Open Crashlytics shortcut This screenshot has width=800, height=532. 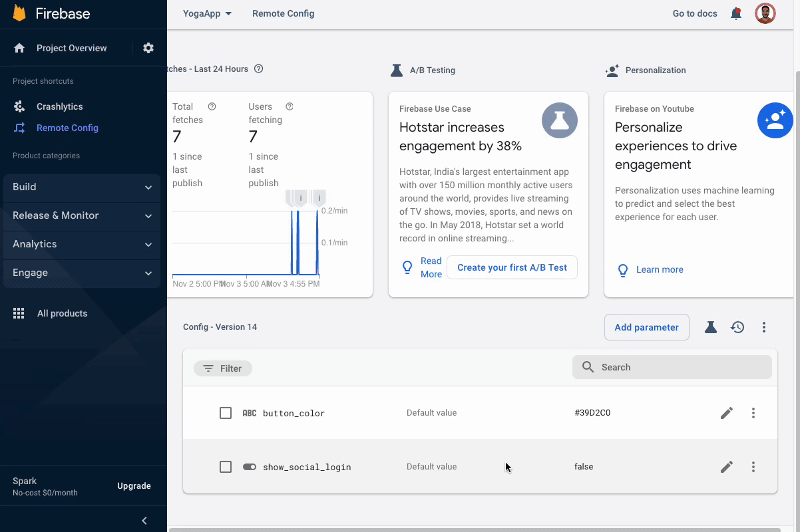click(60, 106)
